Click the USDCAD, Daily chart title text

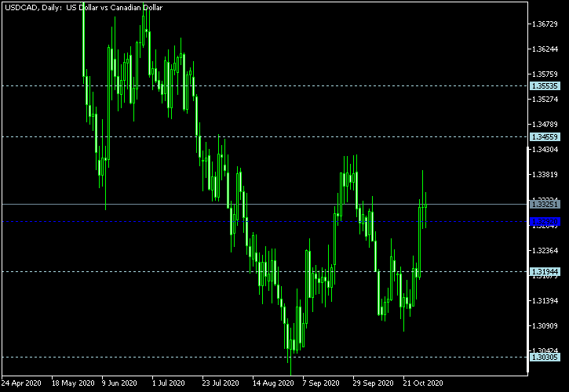coord(83,8)
